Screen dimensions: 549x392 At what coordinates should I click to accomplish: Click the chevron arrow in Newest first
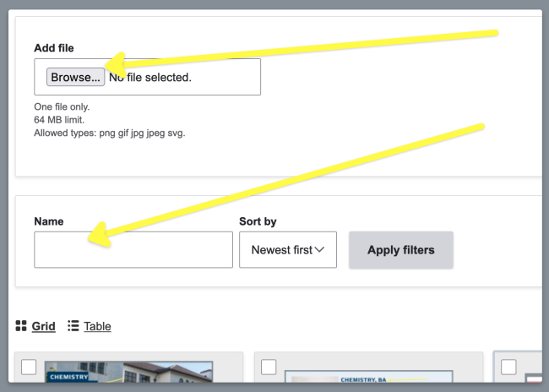point(320,250)
